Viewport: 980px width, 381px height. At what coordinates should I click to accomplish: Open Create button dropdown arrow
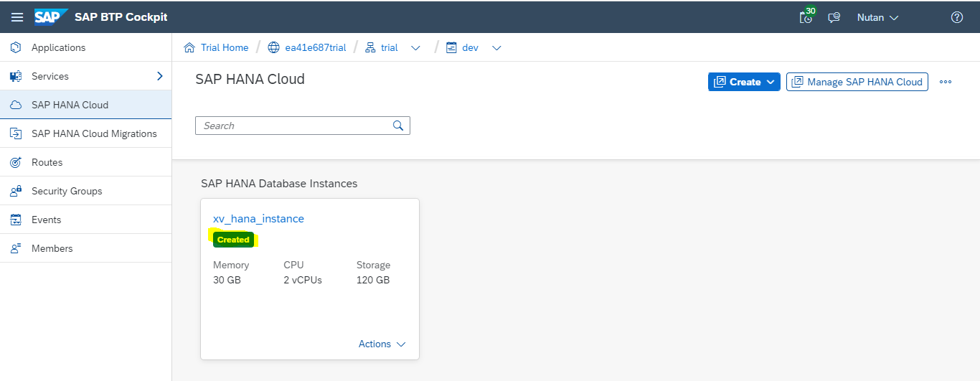click(771, 82)
